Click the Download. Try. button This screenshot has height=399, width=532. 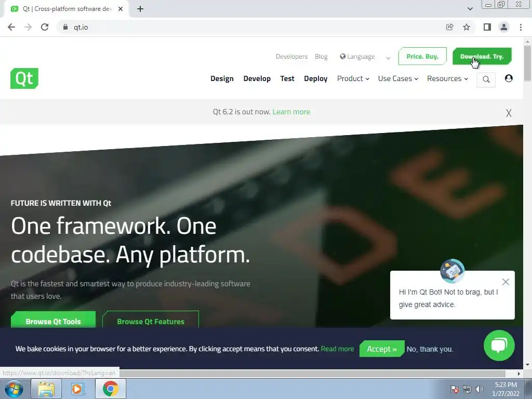click(x=482, y=56)
